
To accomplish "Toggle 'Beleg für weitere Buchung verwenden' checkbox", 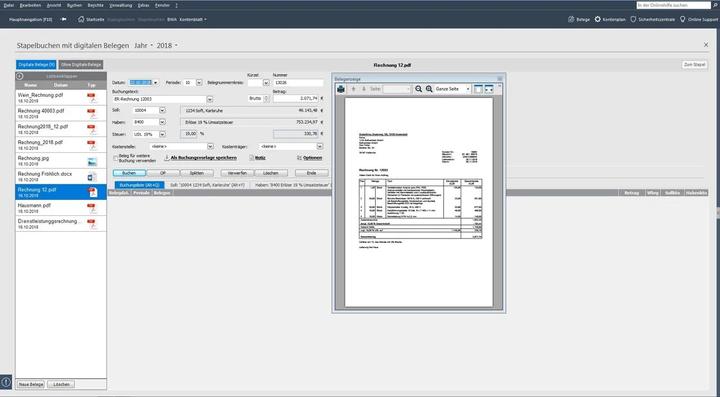I will pos(115,157).
